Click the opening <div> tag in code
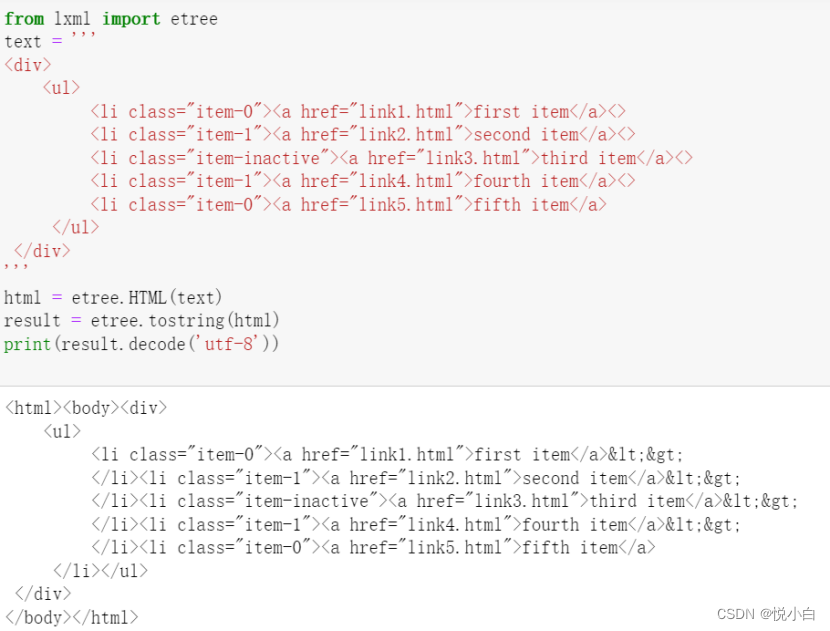 click(x=28, y=65)
